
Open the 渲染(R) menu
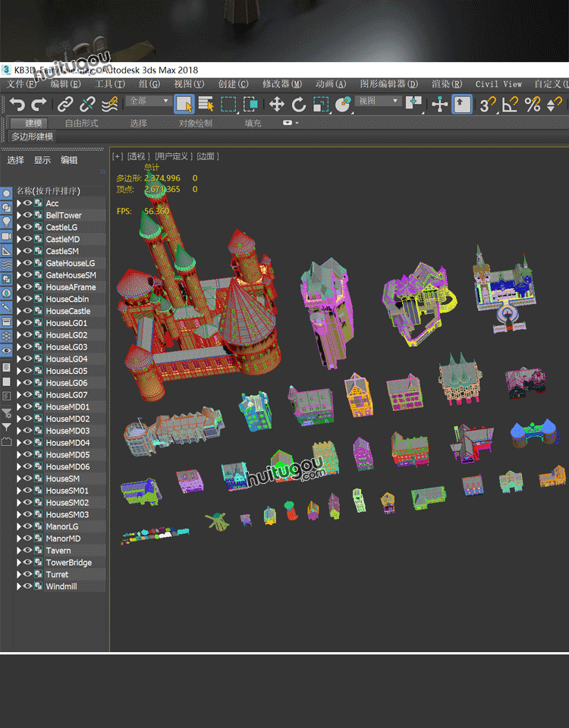[446, 84]
